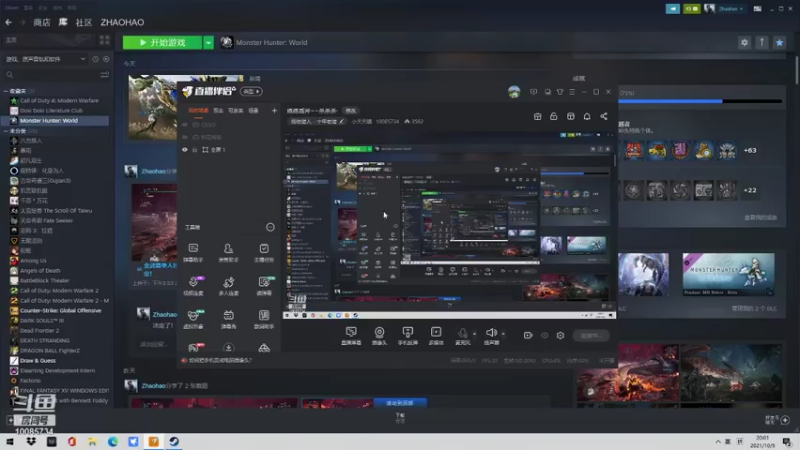Add new scene with plus icon
This screenshot has width=800, height=450.
[x=274, y=110]
